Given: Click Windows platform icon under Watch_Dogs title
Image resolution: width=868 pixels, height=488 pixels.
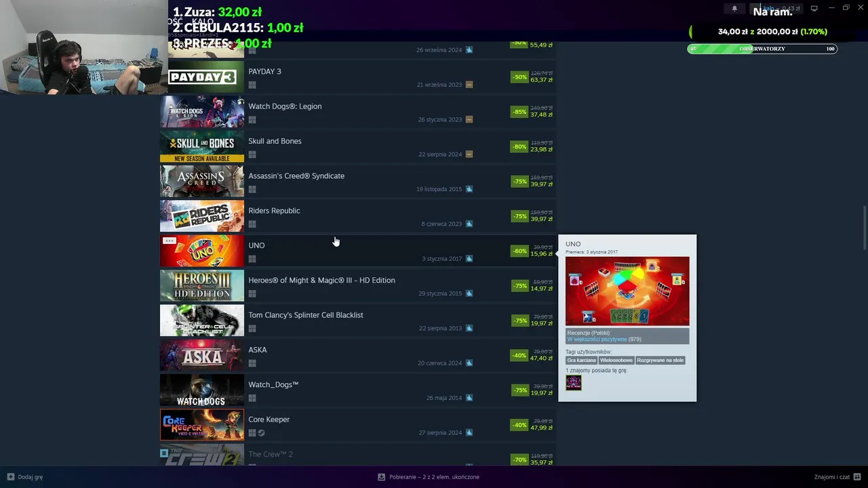Looking at the screenshot, I should [x=252, y=398].
